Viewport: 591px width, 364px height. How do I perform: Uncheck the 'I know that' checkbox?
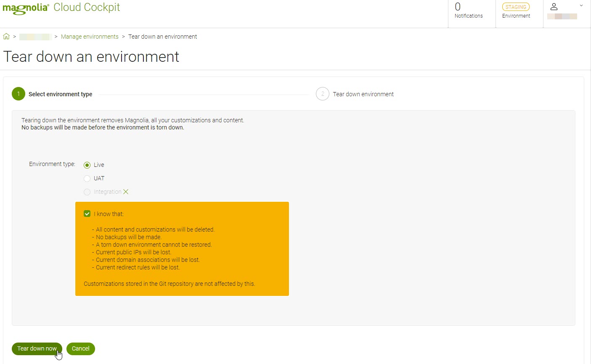click(87, 214)
